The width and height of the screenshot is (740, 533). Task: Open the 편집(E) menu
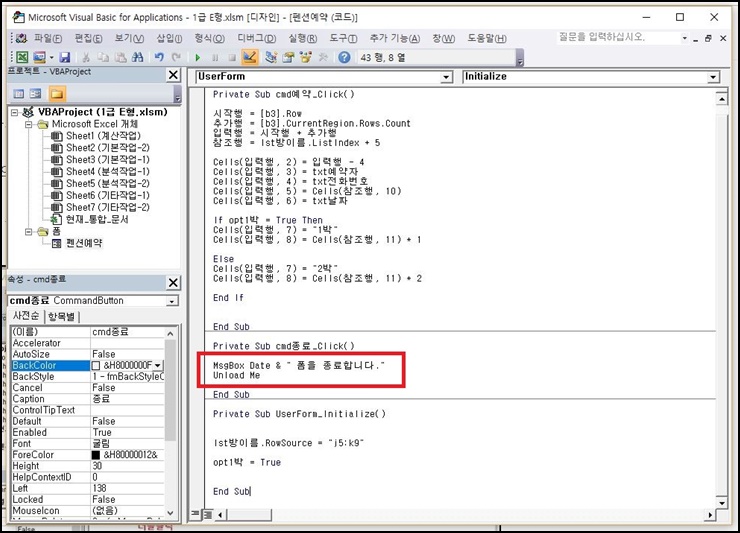(88, 38)
